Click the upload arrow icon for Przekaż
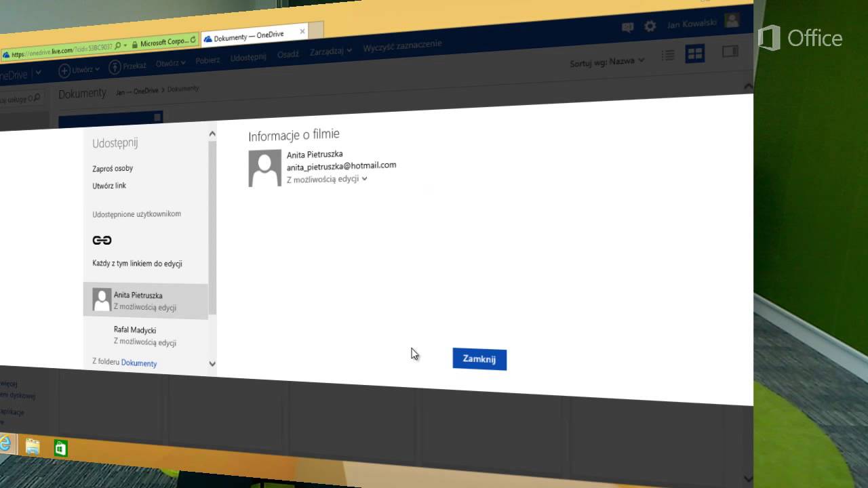Screen dimensions: 868x488 click(115, 66)
